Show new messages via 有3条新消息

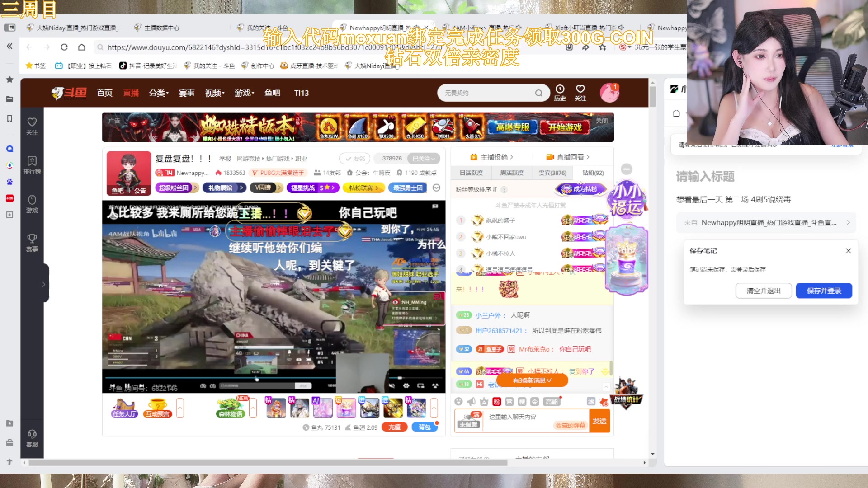click(x=532, y=380)
